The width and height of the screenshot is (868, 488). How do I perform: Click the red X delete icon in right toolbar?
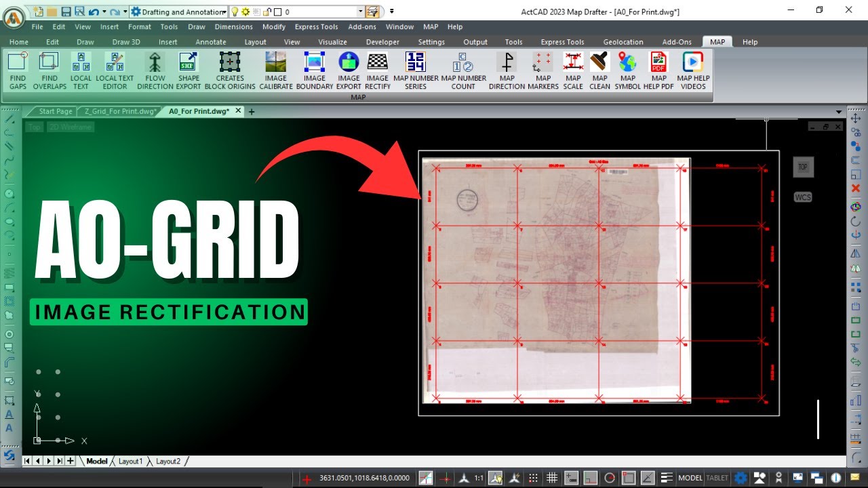coord(856,188)
